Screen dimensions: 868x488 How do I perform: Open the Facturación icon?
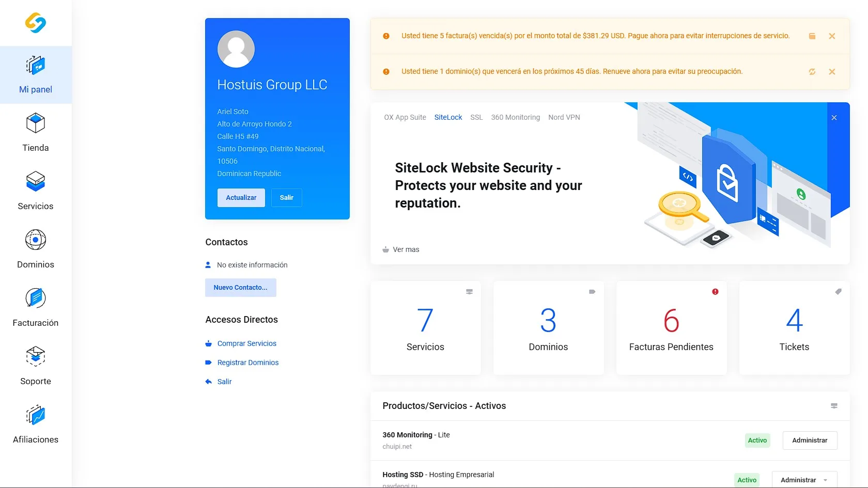pos(36,298)
